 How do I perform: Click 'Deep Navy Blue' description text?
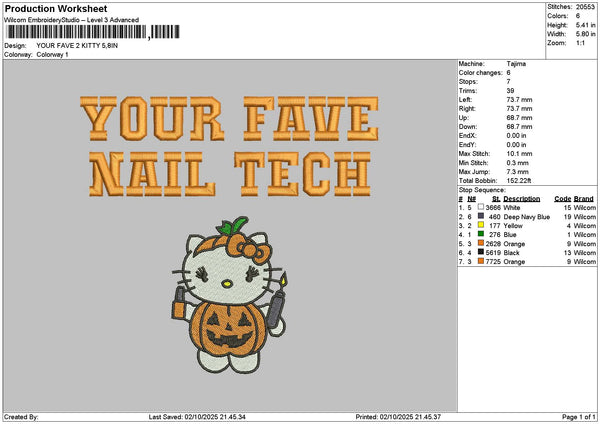(x=527, y=217)
